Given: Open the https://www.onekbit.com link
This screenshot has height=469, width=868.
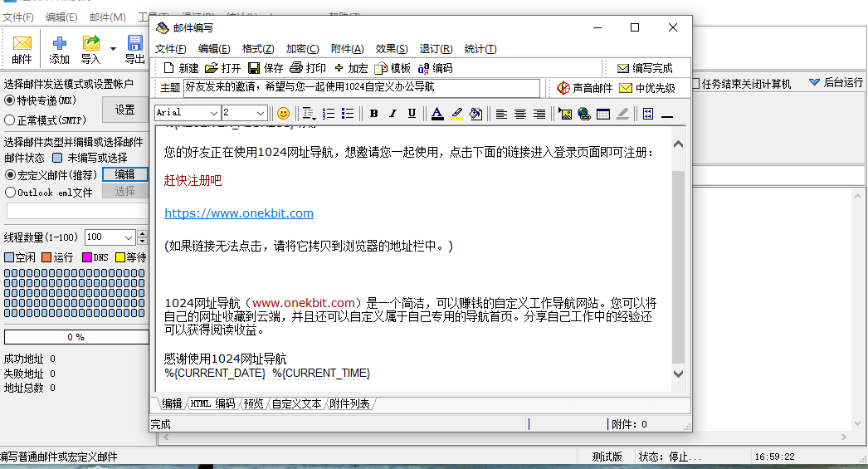Looking at the screenshot, I should click(x=239, y=213).
